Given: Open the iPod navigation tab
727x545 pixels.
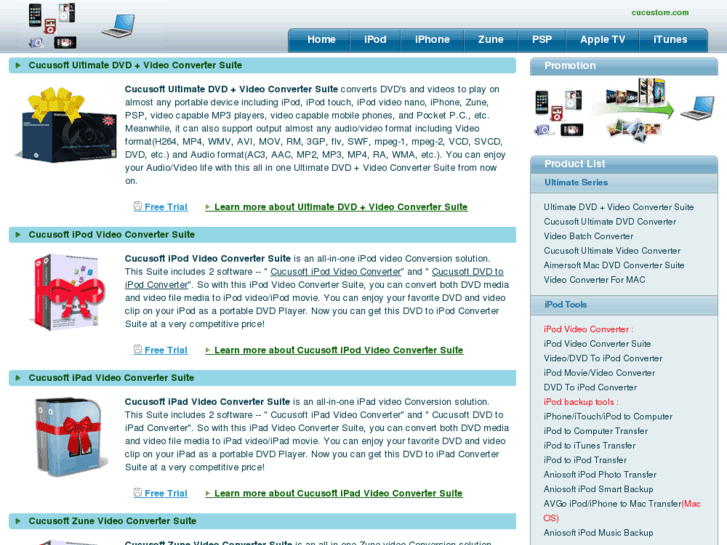Looking at the screenshot, I should pyautogui.click(x=375, y=40).
